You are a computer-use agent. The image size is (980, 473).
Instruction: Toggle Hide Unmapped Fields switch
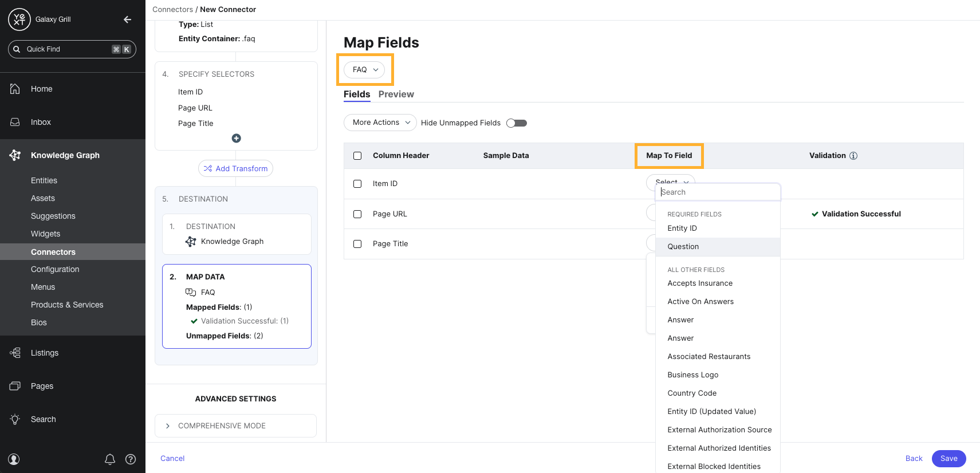pyautogui.click(x=517, y=123)
